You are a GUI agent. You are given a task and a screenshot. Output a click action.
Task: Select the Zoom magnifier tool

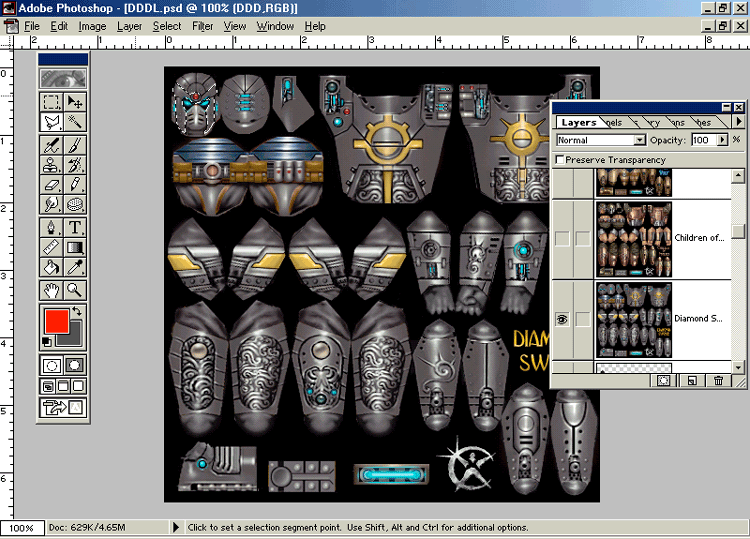click(76, 290)
